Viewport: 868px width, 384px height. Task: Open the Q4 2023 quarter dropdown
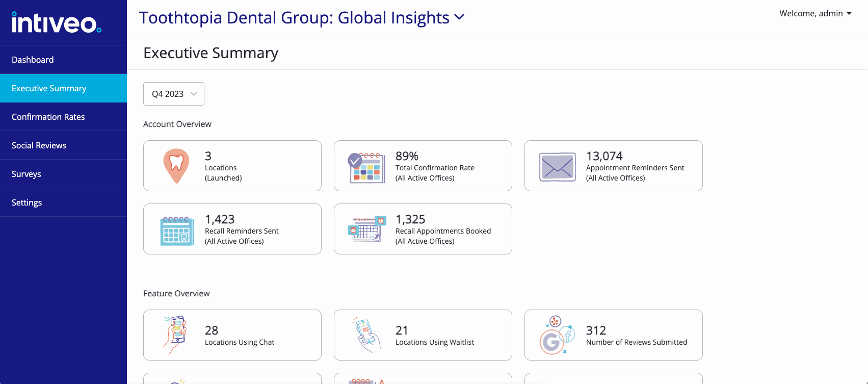tap(174, 94)
